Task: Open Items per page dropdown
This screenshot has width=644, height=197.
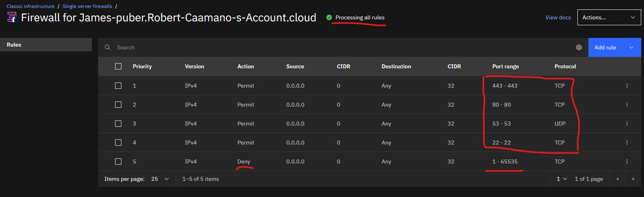Action: click(x=160, y=179)
